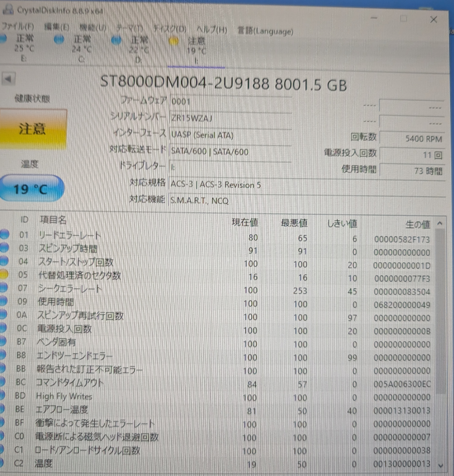
Task: Select the C2 温度 row text
Action: [x=43, y=463]
